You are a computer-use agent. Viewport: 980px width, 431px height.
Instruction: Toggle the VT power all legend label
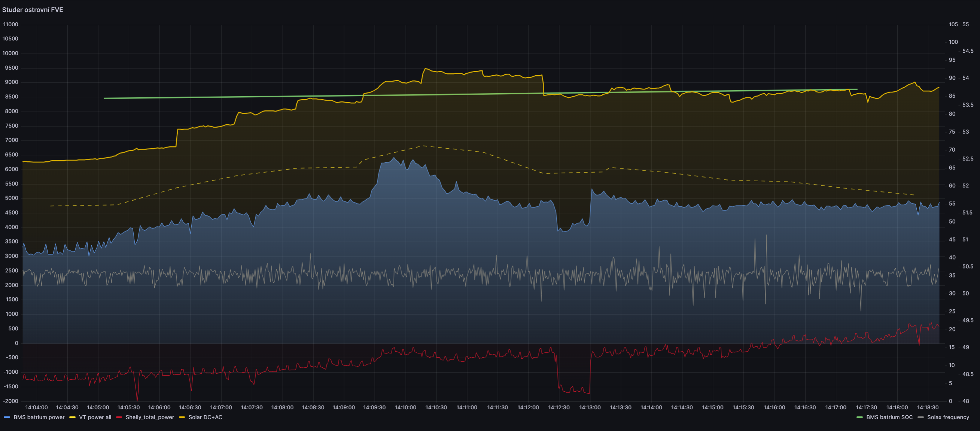click(95, 417)
